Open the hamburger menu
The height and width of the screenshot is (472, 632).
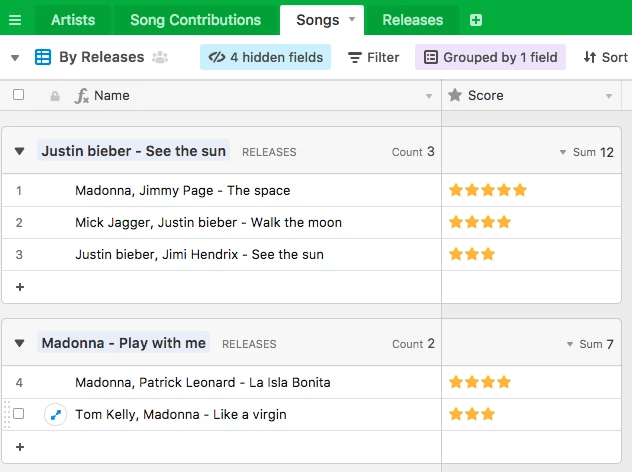point(15,20)
